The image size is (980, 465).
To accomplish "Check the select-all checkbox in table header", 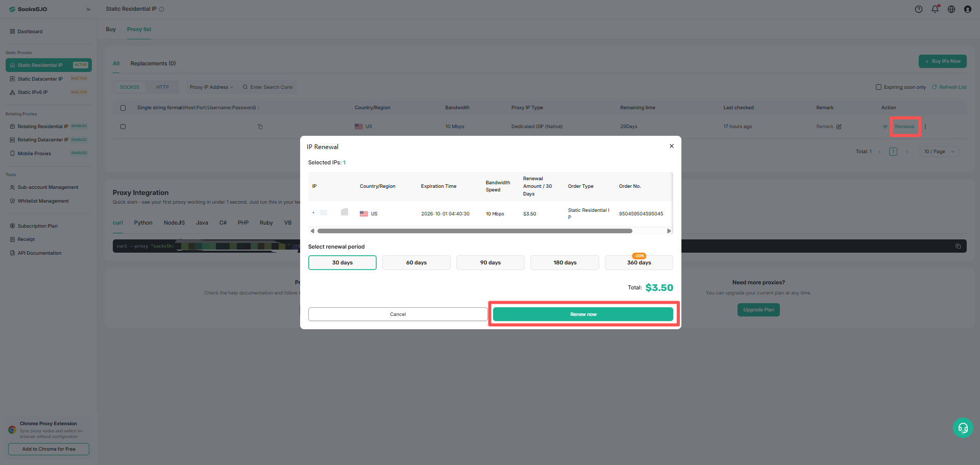I will 123,108.
